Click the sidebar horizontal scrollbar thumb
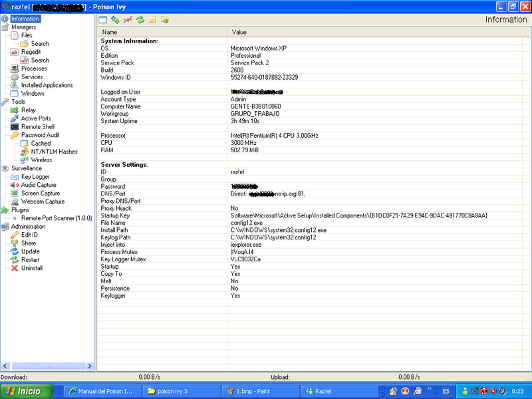This screenshot has width=532, height=399. 48,366
